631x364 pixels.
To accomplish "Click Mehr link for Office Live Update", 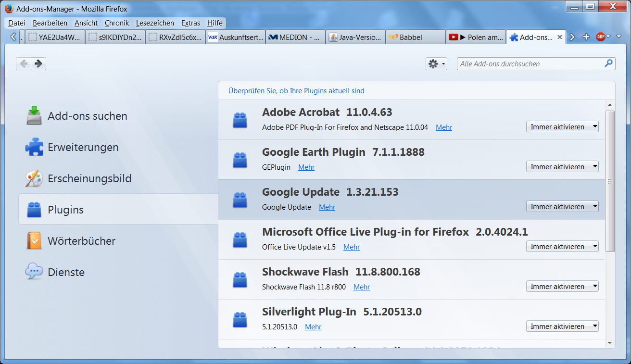I will (352, 247).
